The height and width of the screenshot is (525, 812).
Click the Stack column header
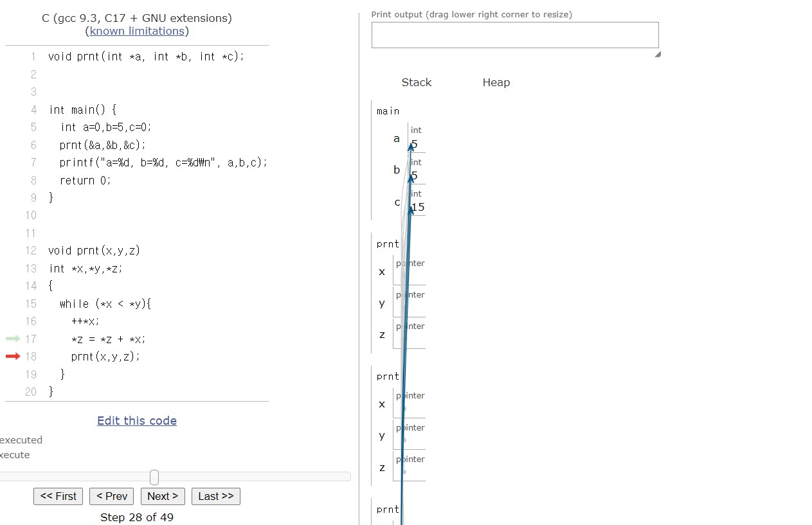[x=417, y=82]
